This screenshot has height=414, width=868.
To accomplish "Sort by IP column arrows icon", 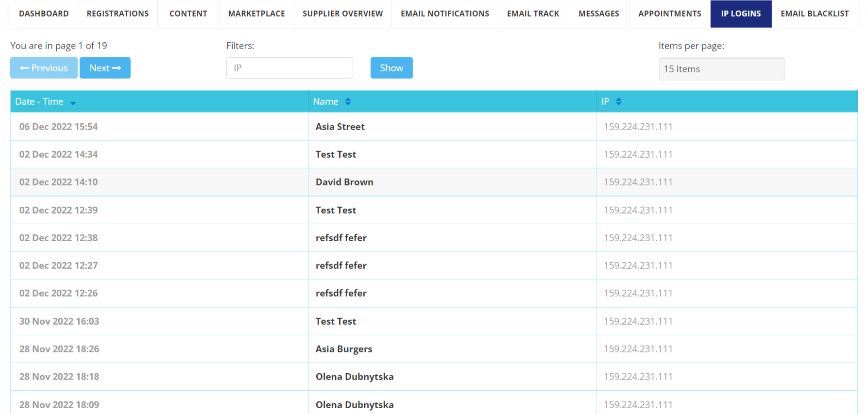I will coord(618,101).
